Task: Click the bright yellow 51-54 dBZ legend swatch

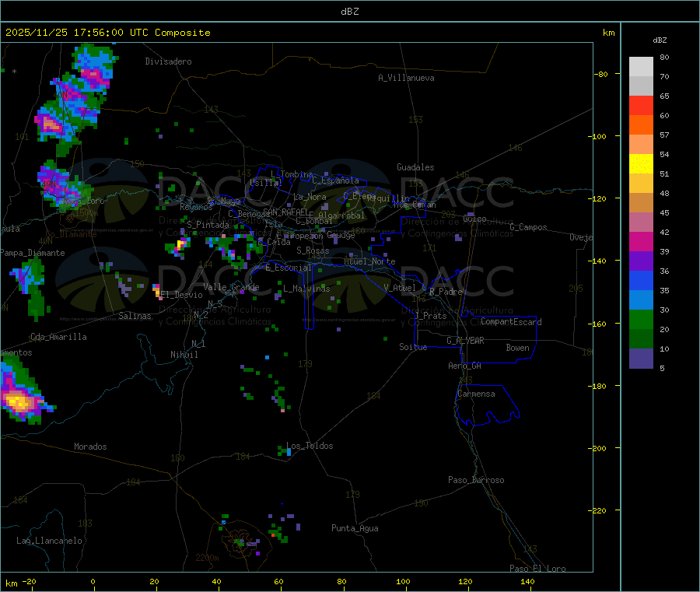Action: (x=641, y=164)
